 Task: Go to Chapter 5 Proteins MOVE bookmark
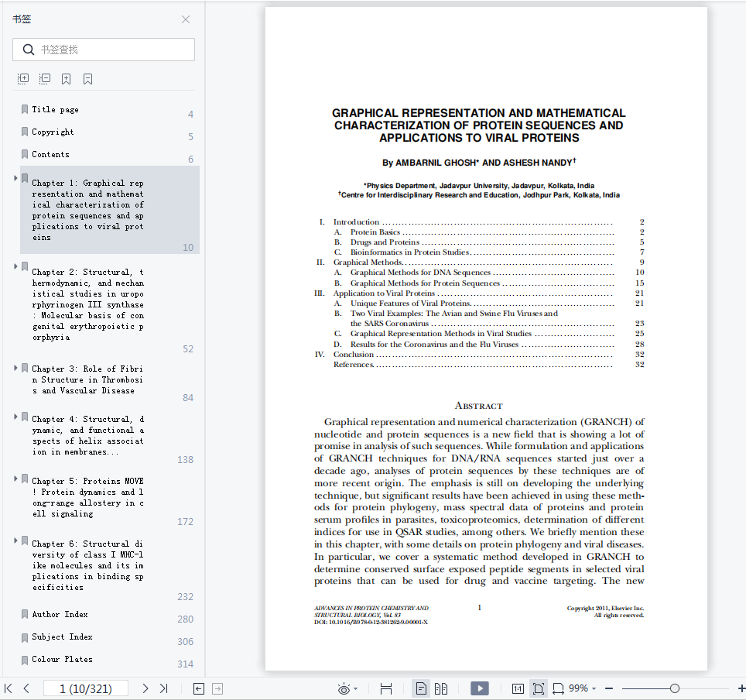tap(88, 497)
